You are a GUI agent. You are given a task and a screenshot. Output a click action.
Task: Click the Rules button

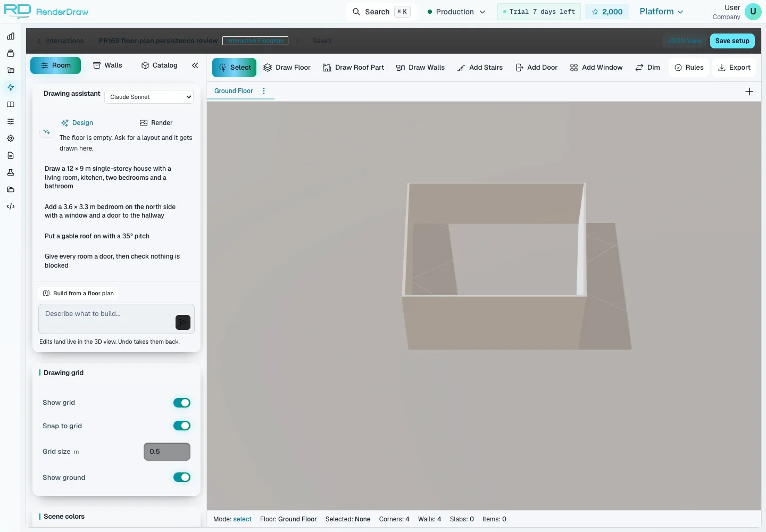689,68
